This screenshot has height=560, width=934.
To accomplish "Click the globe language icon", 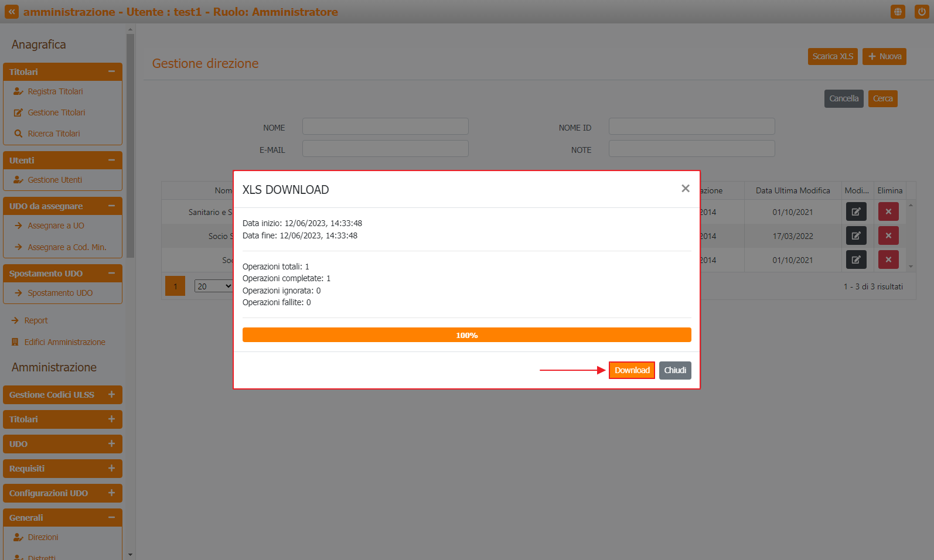I will (x=898, y=12).
